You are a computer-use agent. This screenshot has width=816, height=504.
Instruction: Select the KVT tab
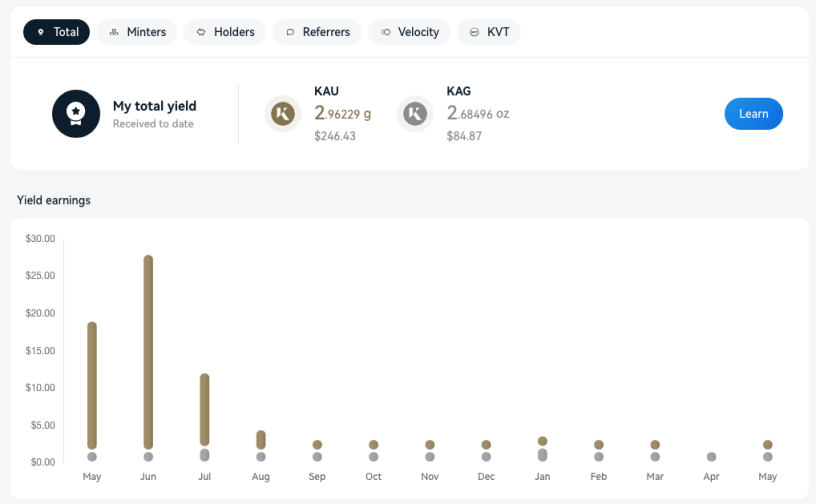pyautogui.click(x=489, y=32)
